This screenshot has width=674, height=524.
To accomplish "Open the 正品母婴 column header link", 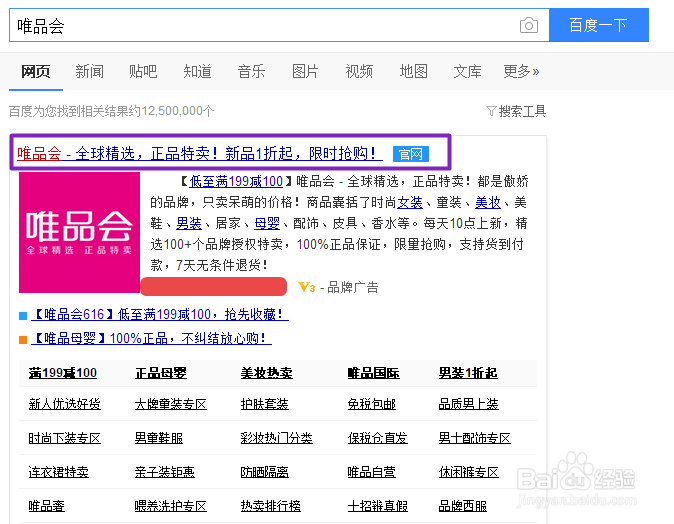I will coord(161,373).
